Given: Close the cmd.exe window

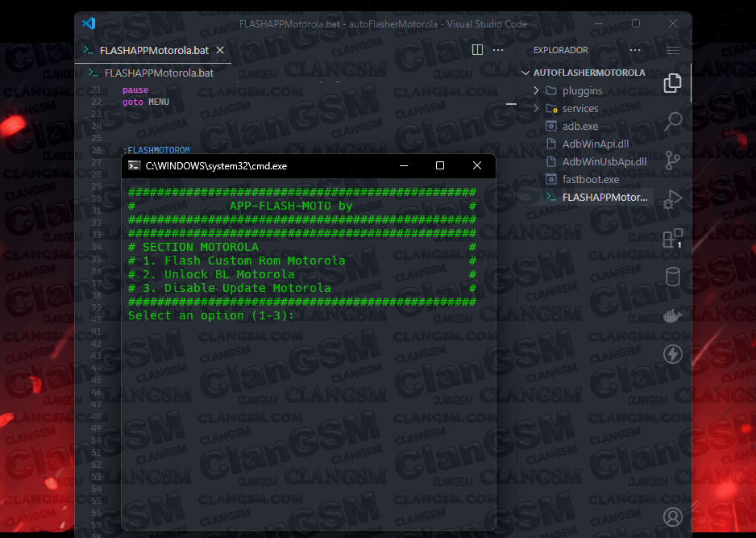Looking at the screenshot, I should 477,166.
